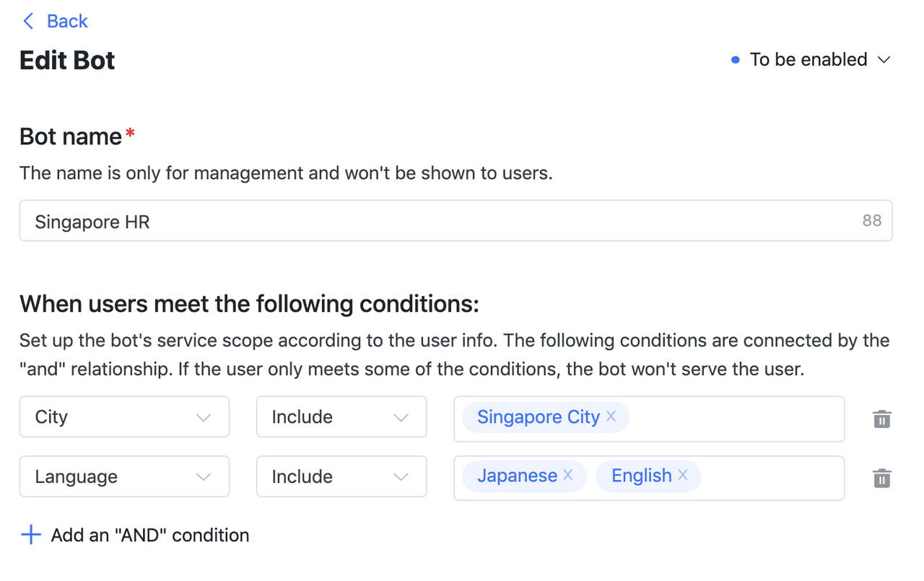This screenshot has width=924, height=581.
Task: Remove the Japanese language tag
Action: click(568, 475)
